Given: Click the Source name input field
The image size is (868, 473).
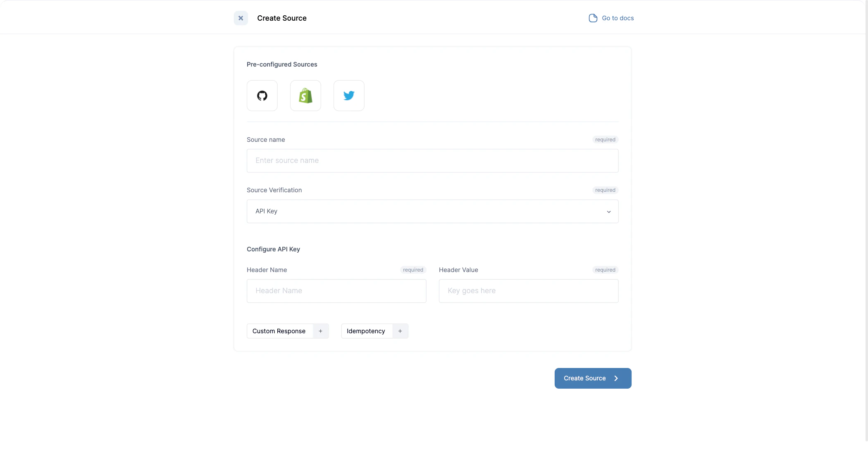Looking at the screenshot, I should (432, 161).
